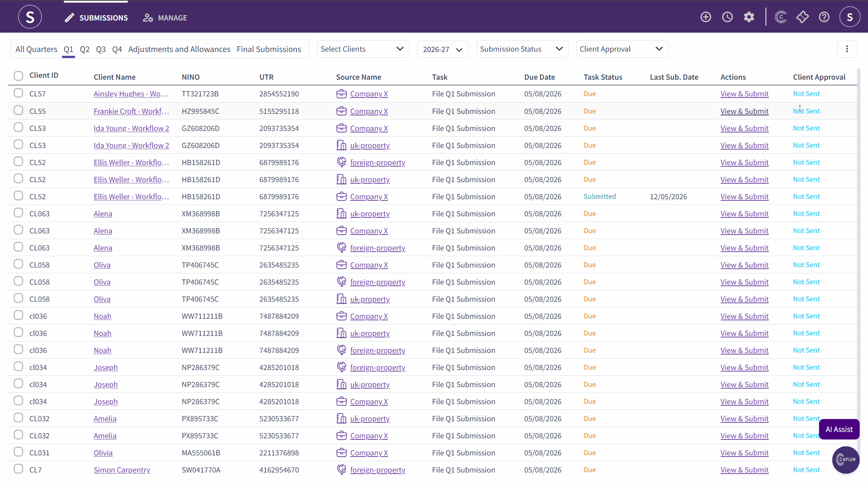Open the Final Submissions tab

click(269, 49)
